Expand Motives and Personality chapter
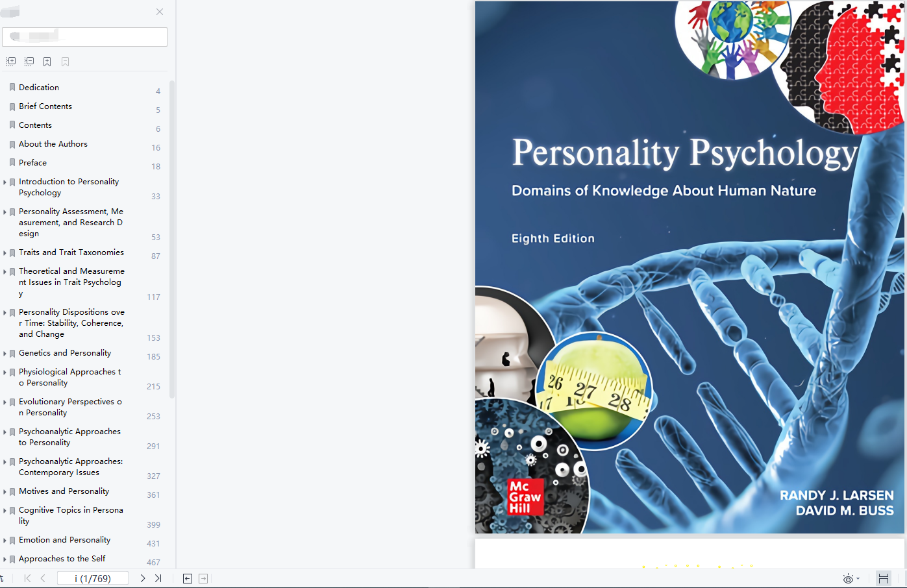The height and width of the screenshot is (588, 907). [5, 492]
